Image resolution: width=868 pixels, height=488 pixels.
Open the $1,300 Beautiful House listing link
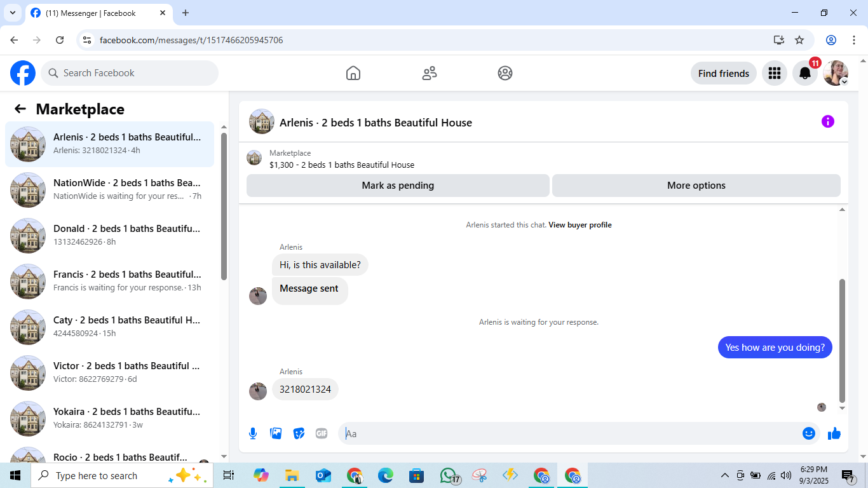[x=342, y=165]
